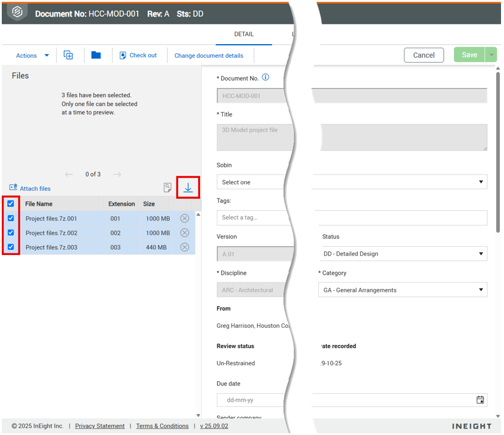This screenshot has height=435, width=504.
Task: Open the Status DD - Detailed Design dropdown
Action: click(x=403, y=254)
